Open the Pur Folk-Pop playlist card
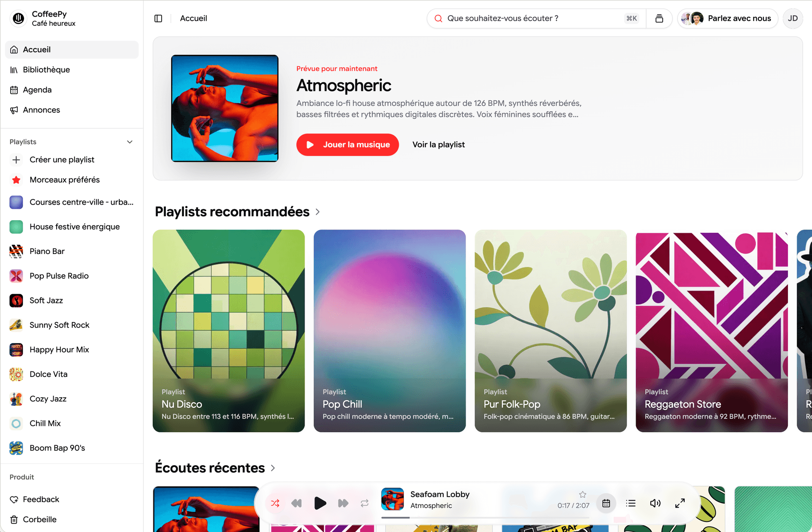Image resolution: width=812 pixels, height=532 pixels. click(x=551, y=331)
